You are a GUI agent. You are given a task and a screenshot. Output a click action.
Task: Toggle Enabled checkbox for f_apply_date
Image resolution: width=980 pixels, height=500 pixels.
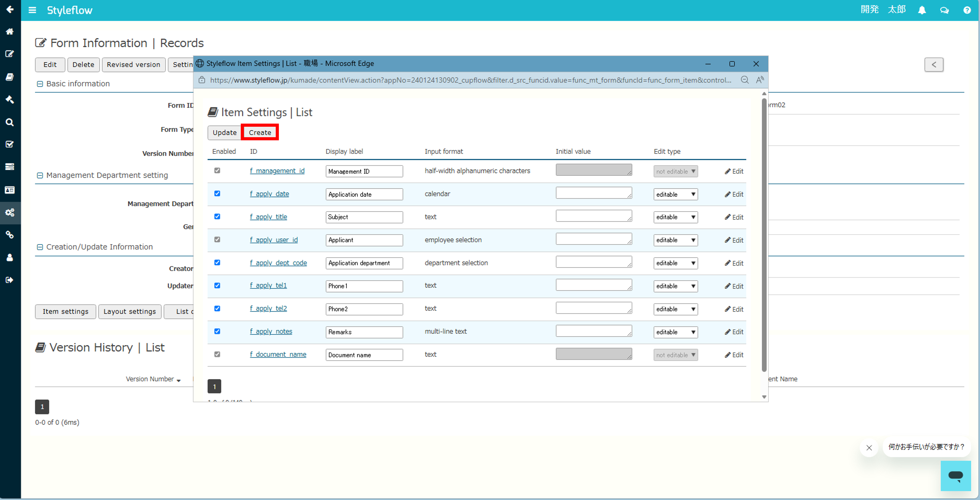point(217,193)
